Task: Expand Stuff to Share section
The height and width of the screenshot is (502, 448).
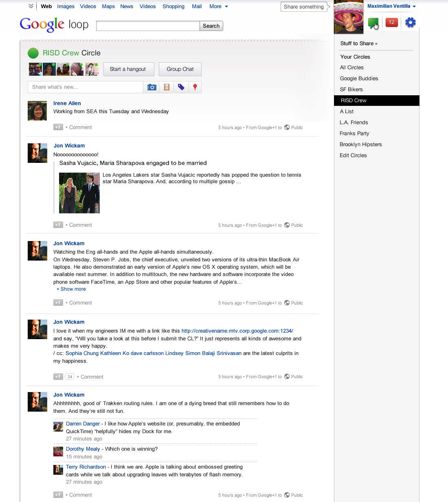Action: click(x=359, y=44)
